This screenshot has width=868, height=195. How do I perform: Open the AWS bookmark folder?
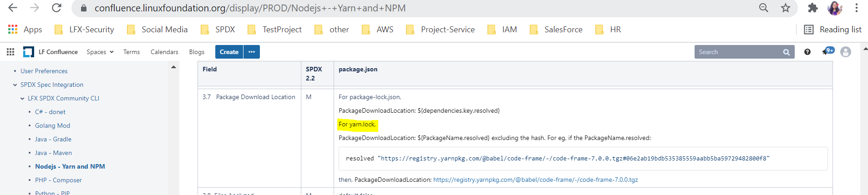pos(377,30)
